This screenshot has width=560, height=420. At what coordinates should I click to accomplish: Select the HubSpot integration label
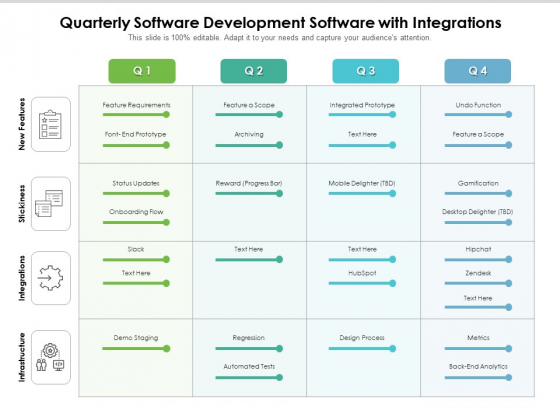click(362, 273)
